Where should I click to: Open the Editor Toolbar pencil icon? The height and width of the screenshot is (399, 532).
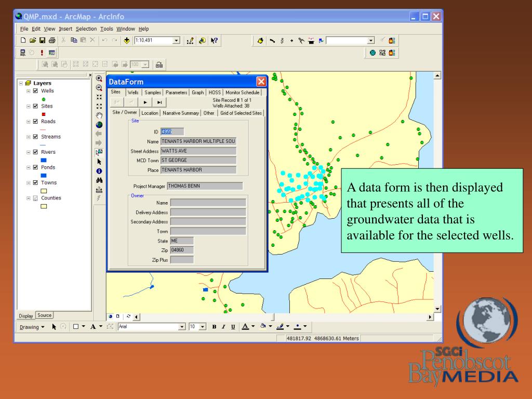190,41
